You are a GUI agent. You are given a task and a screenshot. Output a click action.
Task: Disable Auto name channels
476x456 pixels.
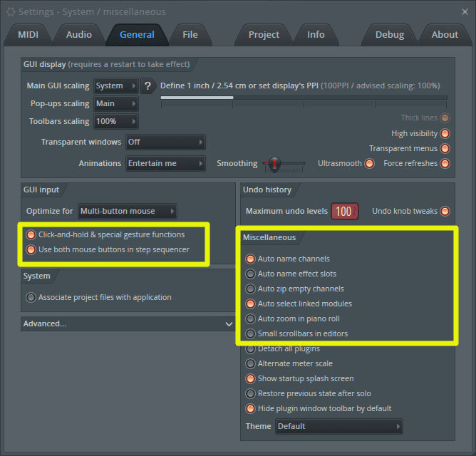[x=250, y=259]
